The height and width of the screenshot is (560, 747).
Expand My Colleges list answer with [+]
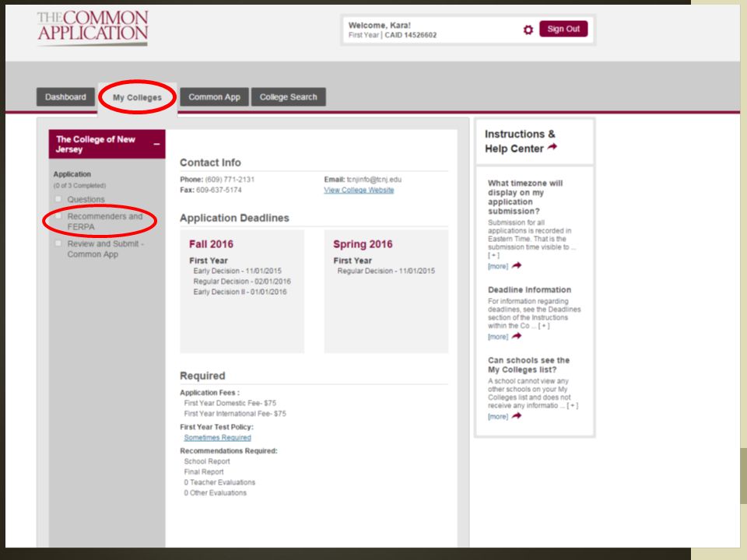click(x=572, y=406)
